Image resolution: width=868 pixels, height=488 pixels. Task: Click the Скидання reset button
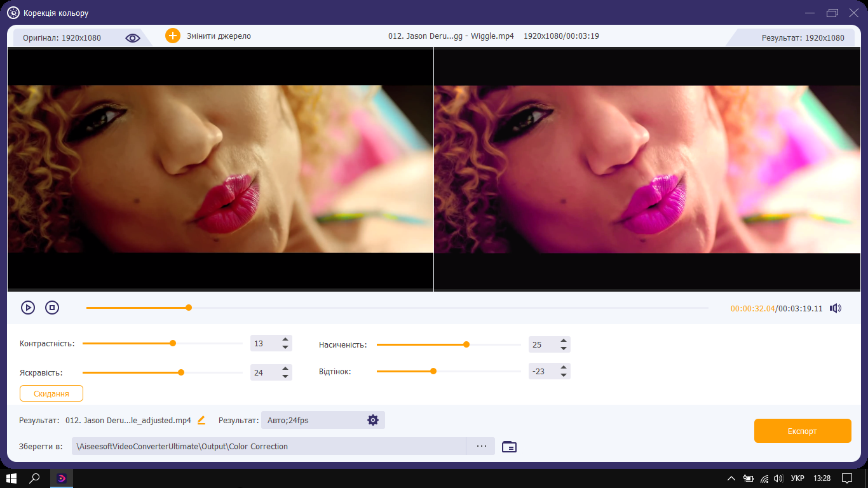point(51,394)
